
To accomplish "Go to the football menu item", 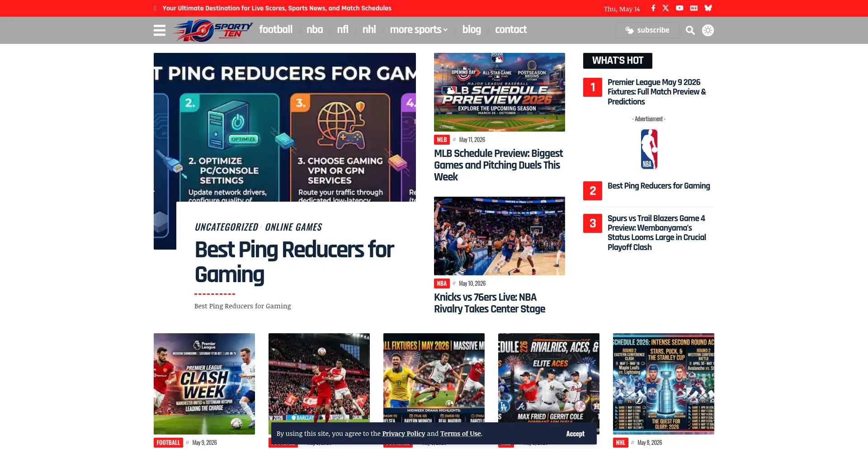I will click(276, 29).
